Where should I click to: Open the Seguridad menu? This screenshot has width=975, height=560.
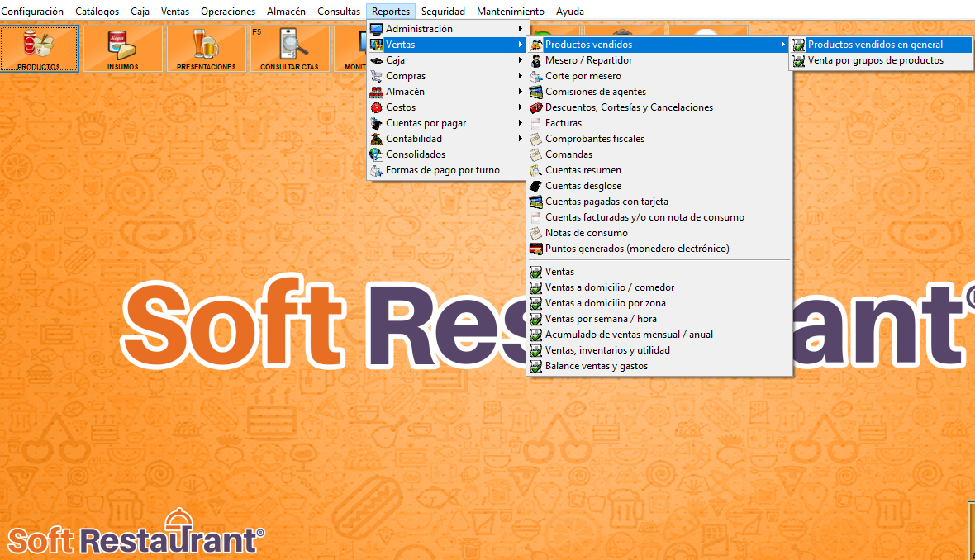click(x=443, y=12)
